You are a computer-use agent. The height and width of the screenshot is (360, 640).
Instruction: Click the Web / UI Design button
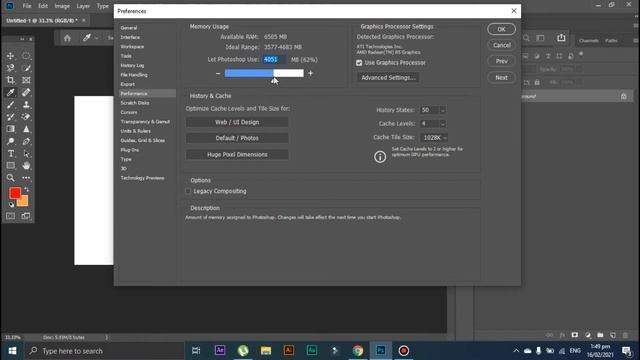237,122
